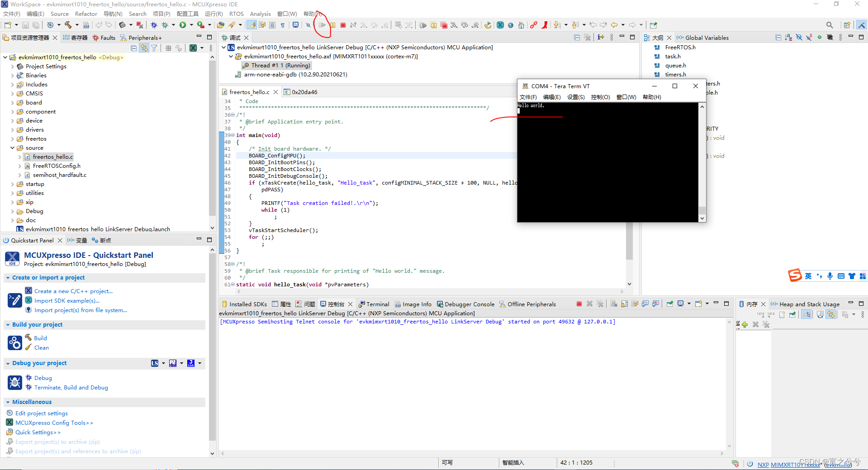Click the home icon in main toolbar
Image resolution: width=868 pixels, height=470 pixels.
coord(521,25)
